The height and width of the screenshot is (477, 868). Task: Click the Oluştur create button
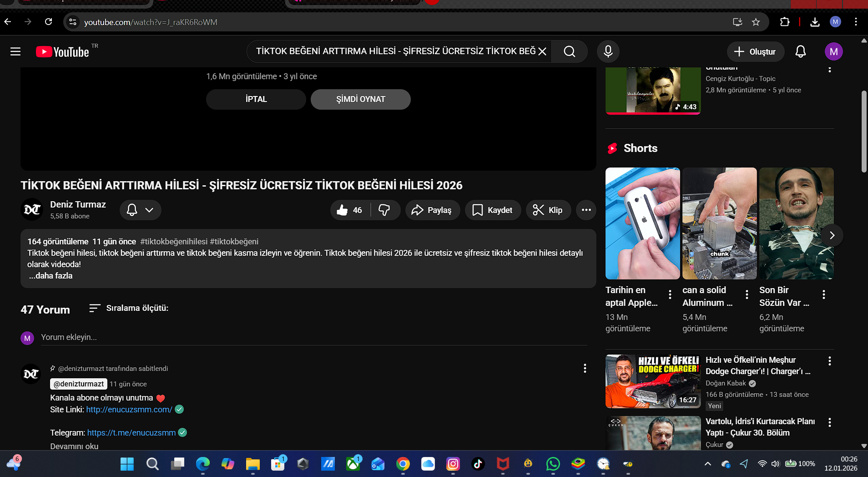(x=756, y=51)
